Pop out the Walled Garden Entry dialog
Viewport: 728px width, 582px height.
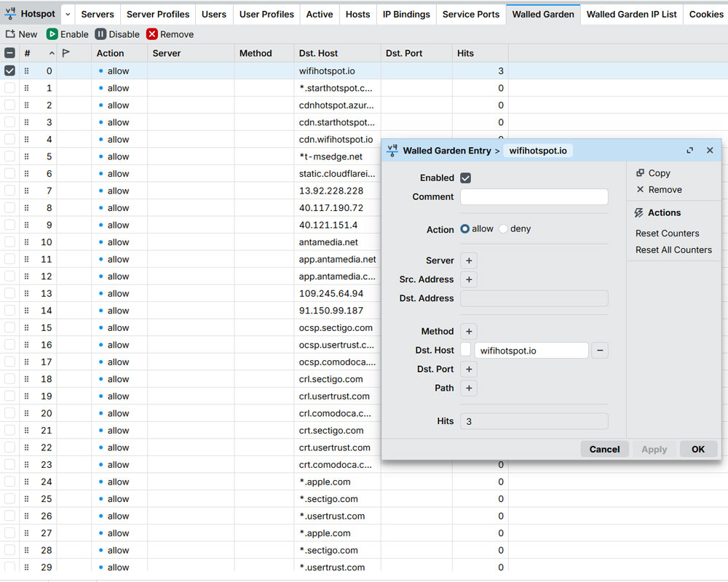tap(689, 151)
